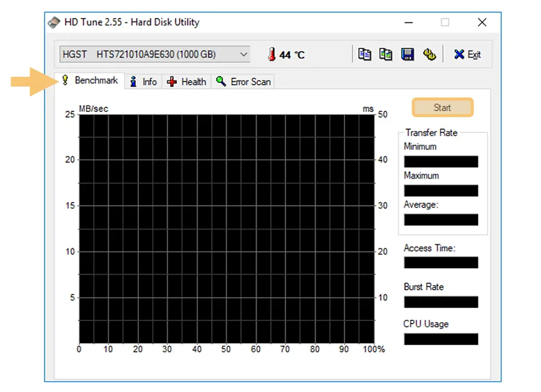The image size is (541, 392).
Task: Switch to the Benchmark tab
Action: coord(90,81)
